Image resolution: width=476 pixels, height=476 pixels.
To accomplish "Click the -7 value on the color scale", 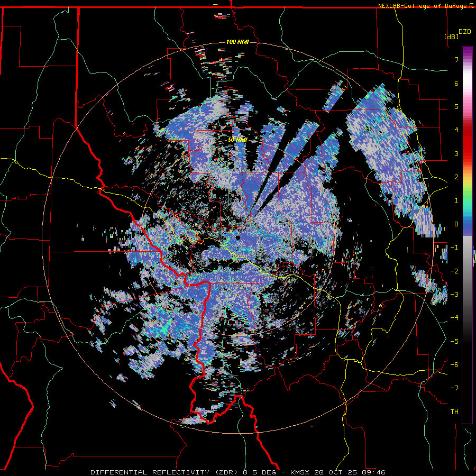I will (454, 388).
